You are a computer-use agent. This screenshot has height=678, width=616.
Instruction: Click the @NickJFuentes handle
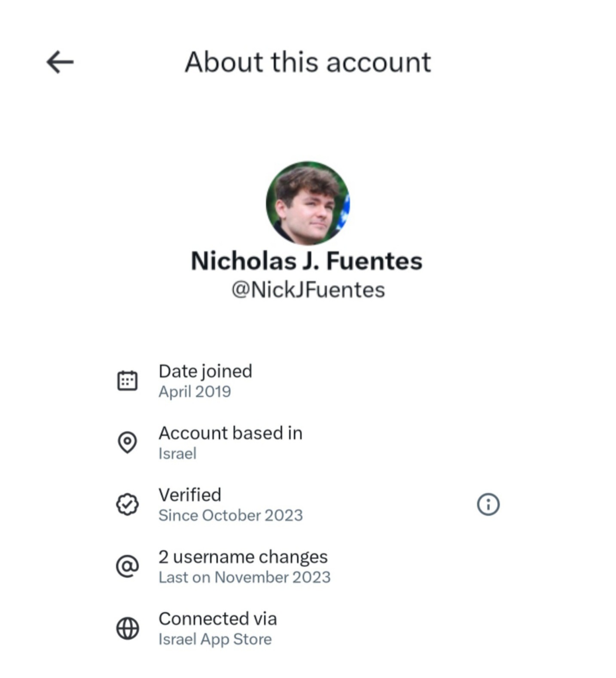click(x=308, y=290)
